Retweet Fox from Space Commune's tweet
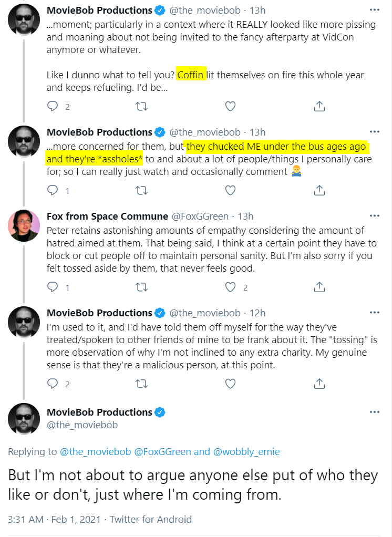Viewport: 392px width, 537px height. (x=141, y=287)
